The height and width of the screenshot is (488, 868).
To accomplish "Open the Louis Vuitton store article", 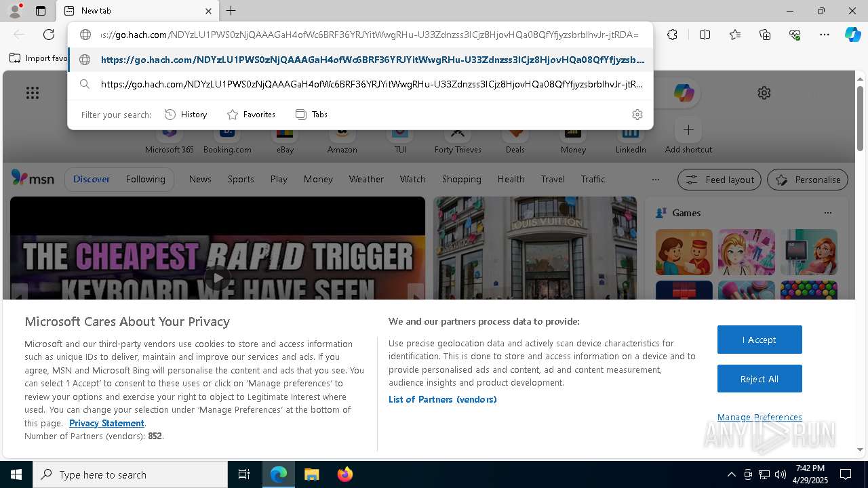I will click(535, 248).
